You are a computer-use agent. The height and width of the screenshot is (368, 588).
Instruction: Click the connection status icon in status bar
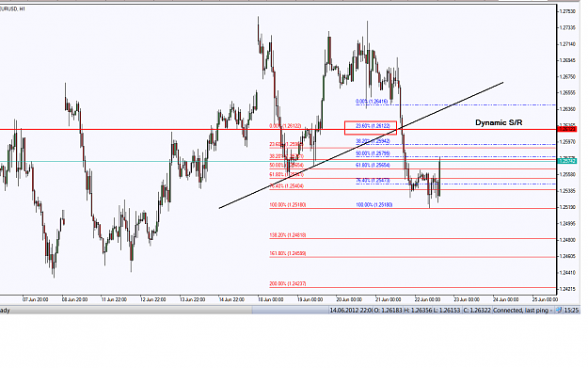pos(559,311)
